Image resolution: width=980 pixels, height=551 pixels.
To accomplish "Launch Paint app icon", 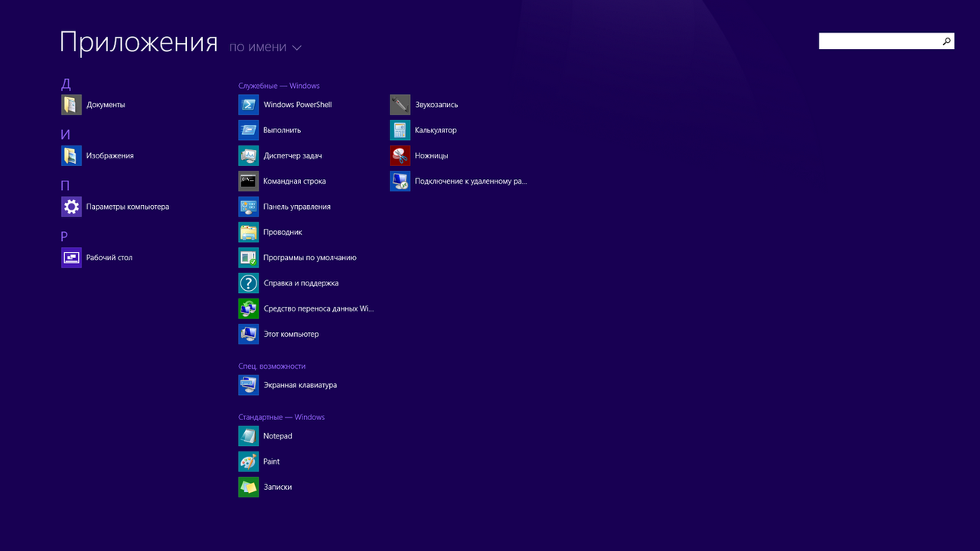I will click(x=249, y=461).
